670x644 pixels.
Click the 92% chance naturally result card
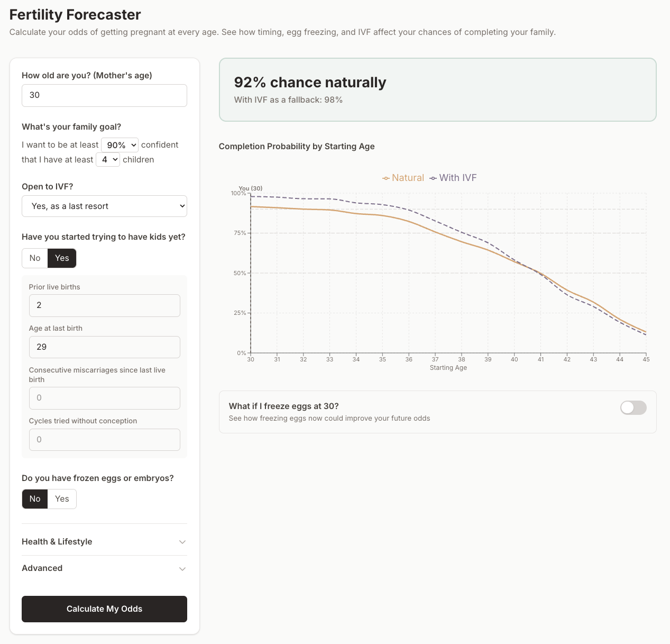point(437,89)
